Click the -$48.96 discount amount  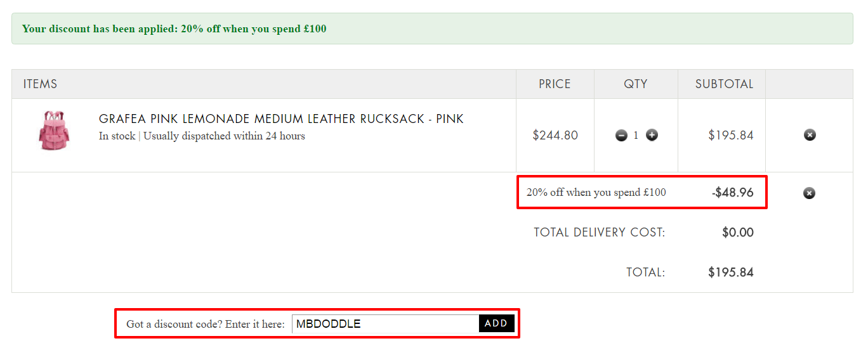(x=733, y=193)
